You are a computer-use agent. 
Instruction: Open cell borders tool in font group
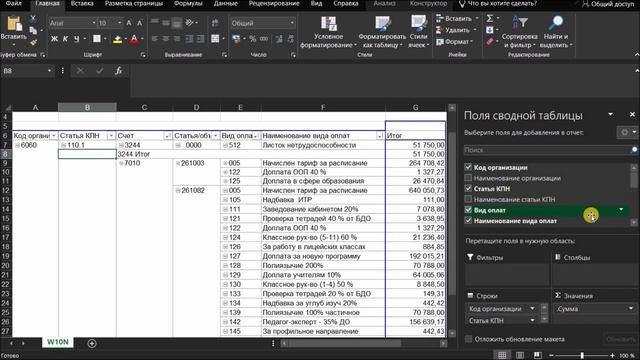point(97,39)
